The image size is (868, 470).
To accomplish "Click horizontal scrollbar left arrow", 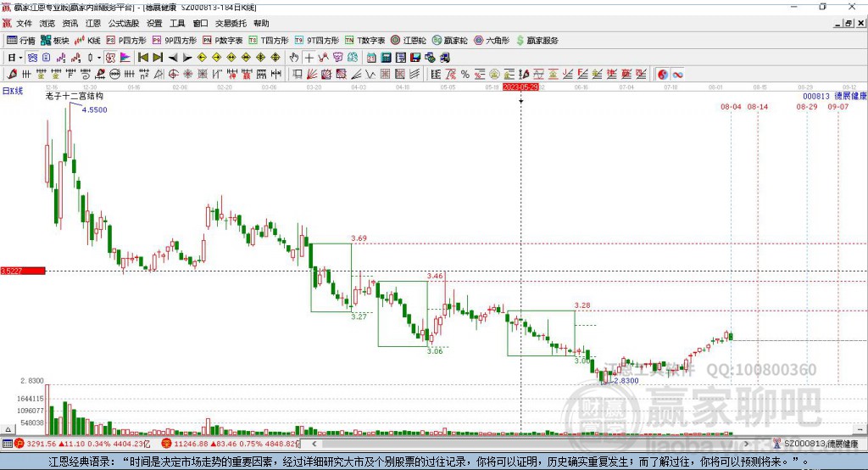I will [314, 444].
